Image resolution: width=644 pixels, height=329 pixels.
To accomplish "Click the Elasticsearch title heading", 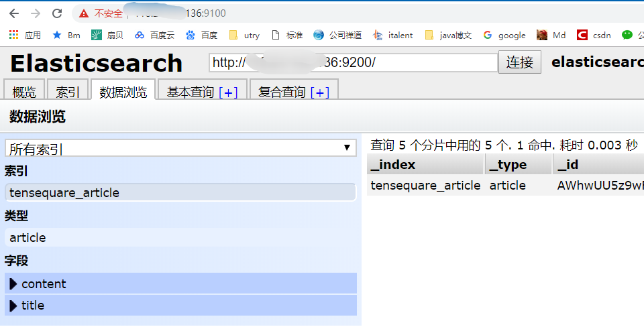I will click(96, 64).
